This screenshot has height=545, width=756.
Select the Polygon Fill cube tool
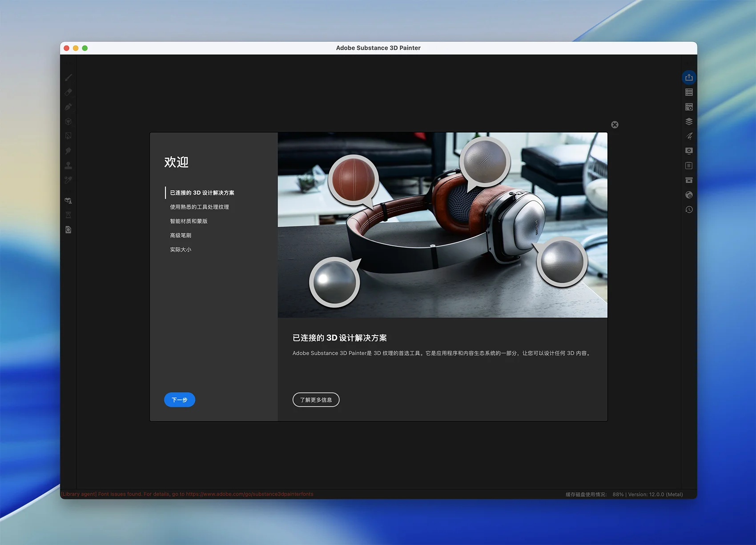[x=68, y=121]
